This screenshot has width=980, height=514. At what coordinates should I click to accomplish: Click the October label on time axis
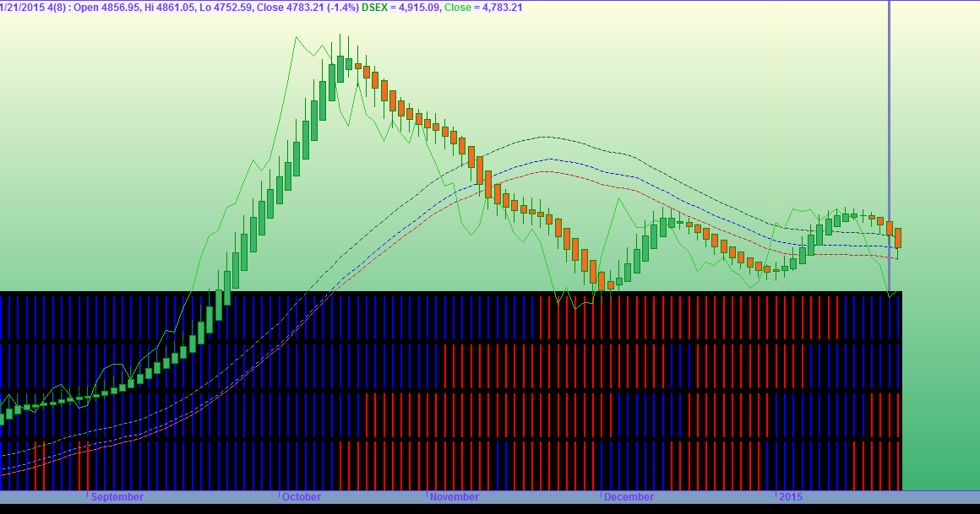[302, 497]
